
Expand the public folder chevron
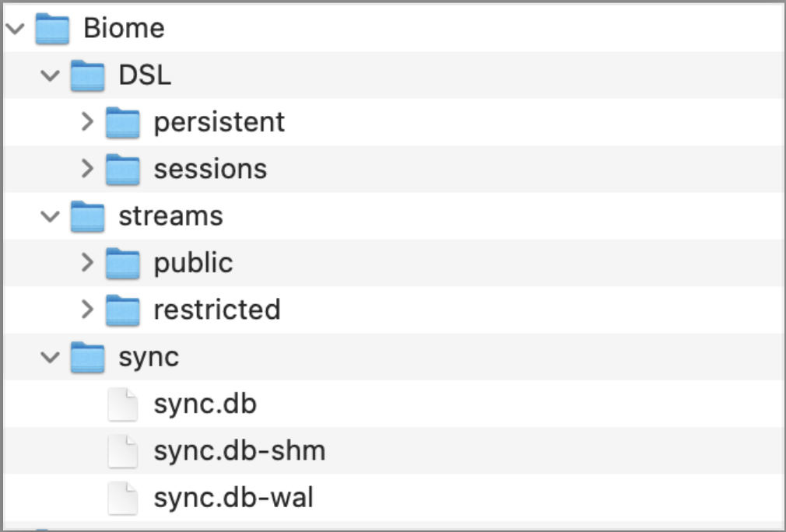pos(87,262)
